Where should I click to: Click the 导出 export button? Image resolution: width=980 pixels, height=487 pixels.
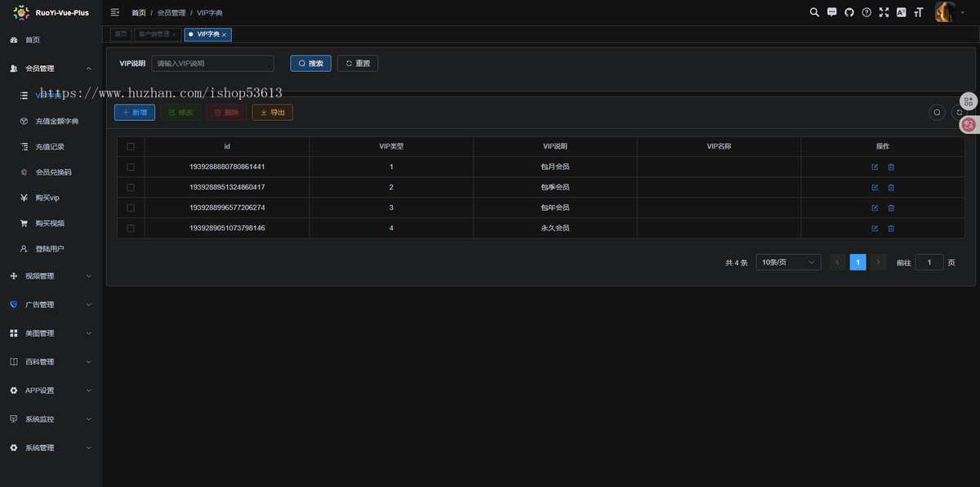point(273,113)
